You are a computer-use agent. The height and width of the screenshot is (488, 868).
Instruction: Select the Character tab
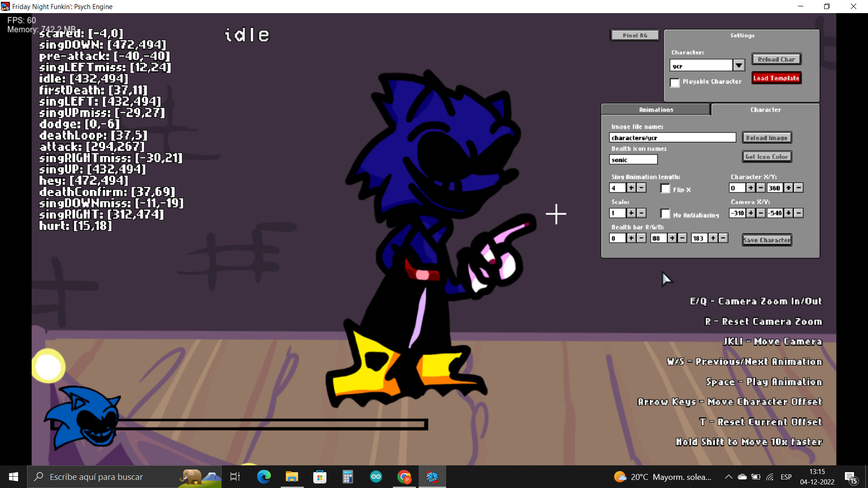765,110
